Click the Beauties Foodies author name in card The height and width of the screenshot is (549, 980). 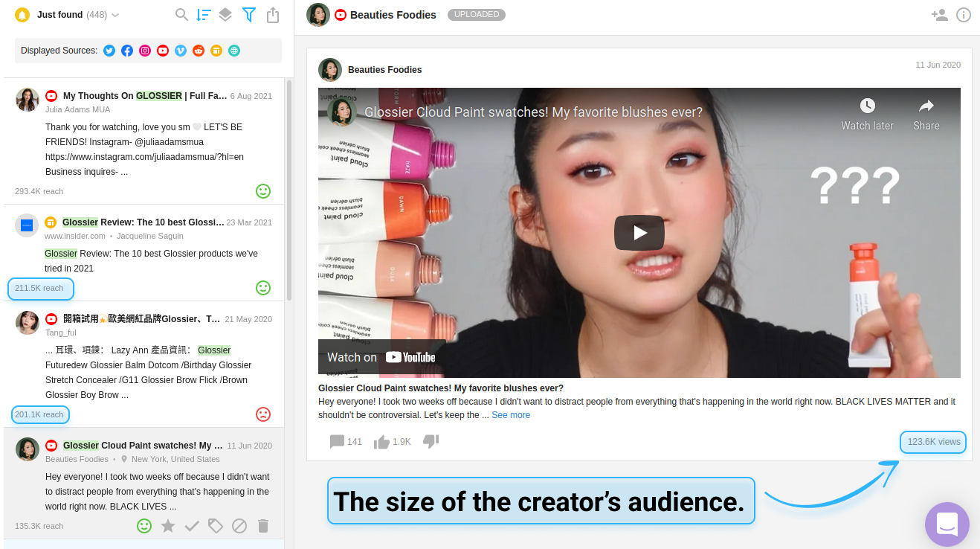pyautogui.click(x=384, y=70)
